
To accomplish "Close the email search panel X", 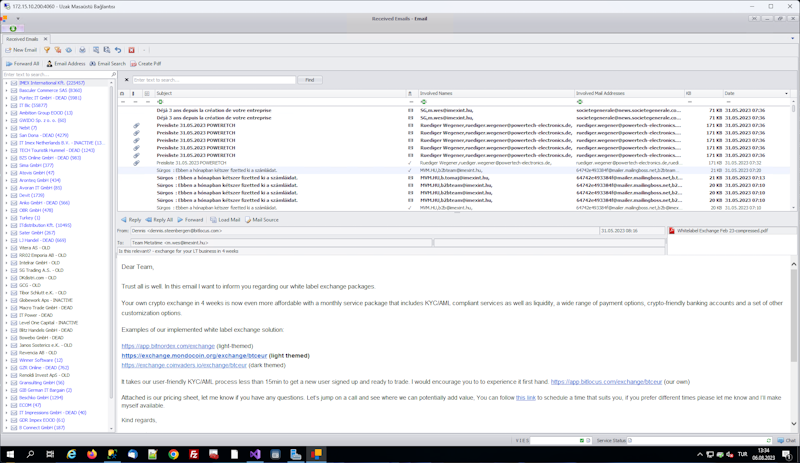I will coord(127,80).
